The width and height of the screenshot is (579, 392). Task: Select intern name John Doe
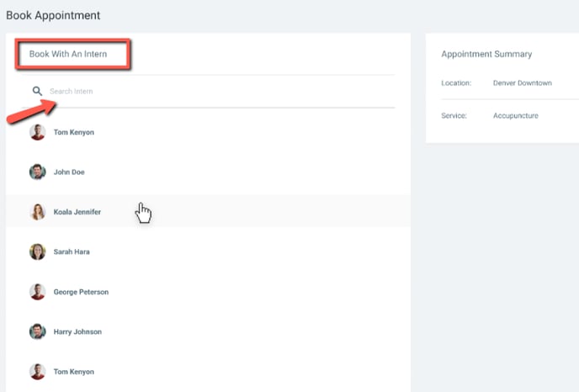(69, 172)
